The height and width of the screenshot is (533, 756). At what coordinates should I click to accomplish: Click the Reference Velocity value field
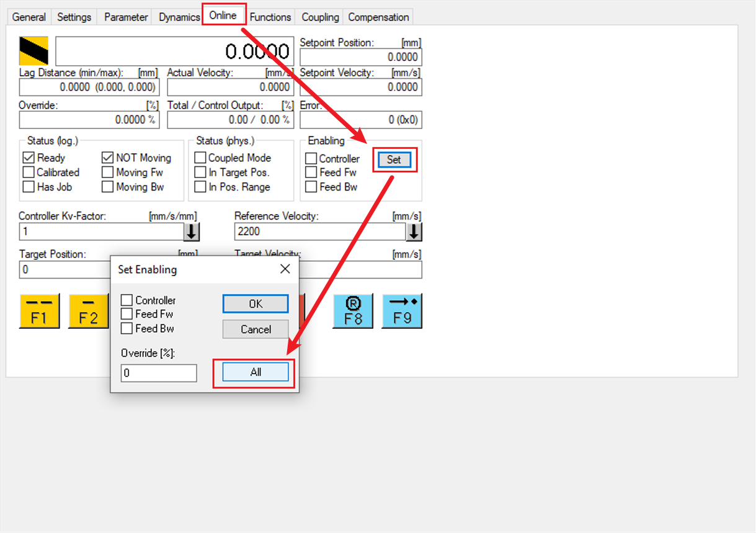pos(319,232)
